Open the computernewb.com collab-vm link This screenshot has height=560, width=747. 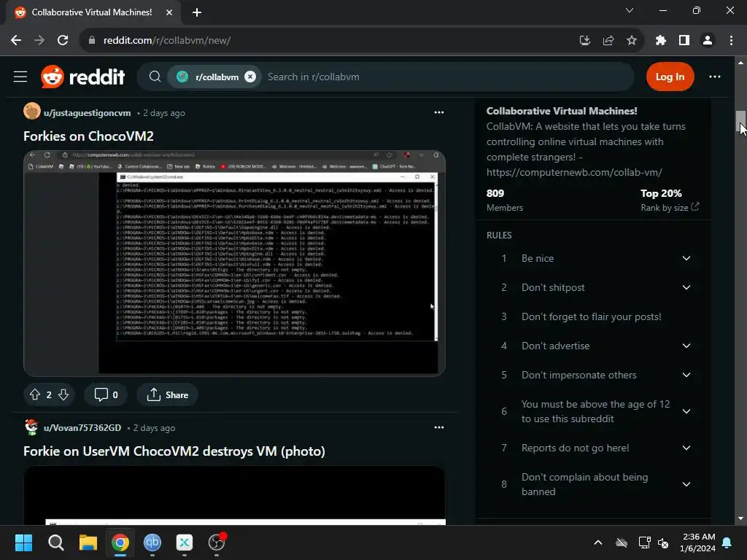click(574, 172)
